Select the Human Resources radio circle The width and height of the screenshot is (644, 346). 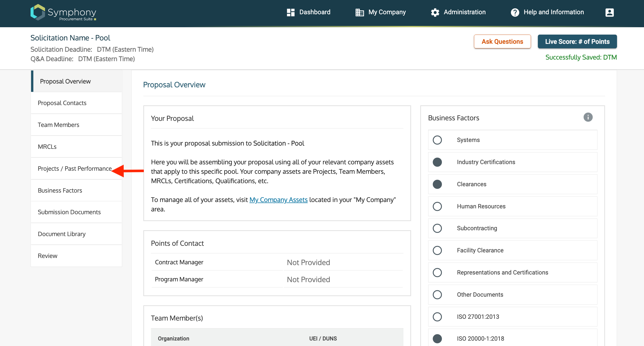click(437, 206)
